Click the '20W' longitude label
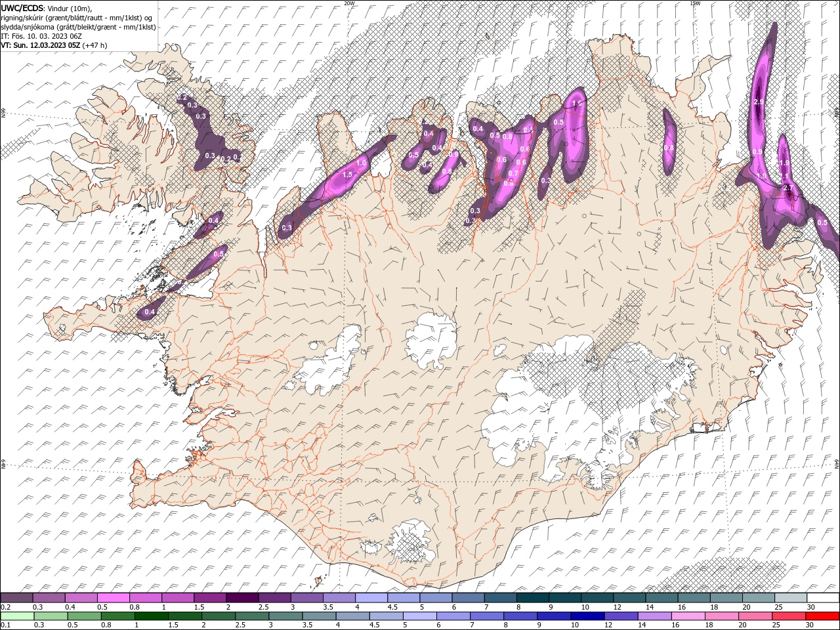This screenshot has width=840, height=630. tap(349, 3)
